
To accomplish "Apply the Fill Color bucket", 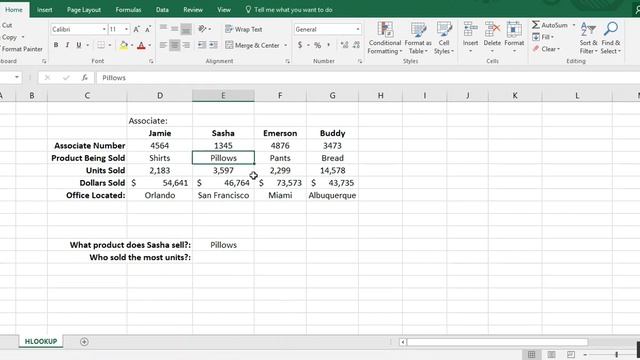I will click(123, 45).
